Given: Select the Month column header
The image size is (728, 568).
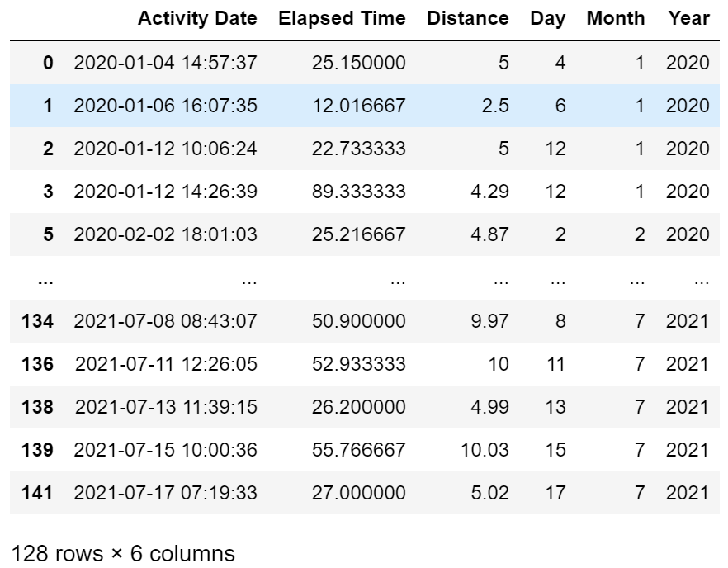Looking at the screenshot, I should point(616,19).
